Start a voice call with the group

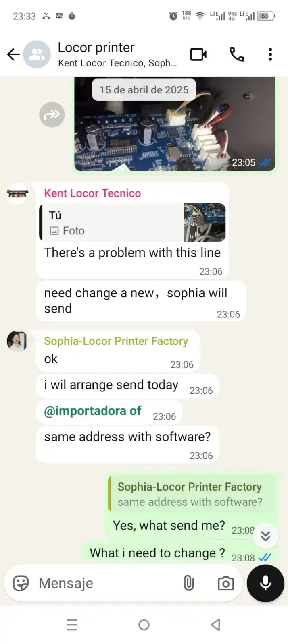[237, 54]
